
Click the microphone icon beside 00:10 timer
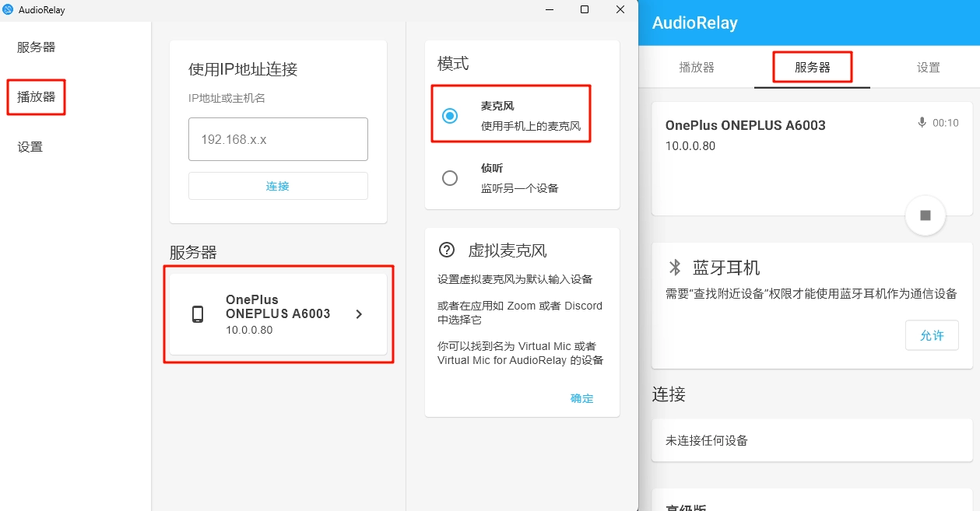(x=922, y=123)
